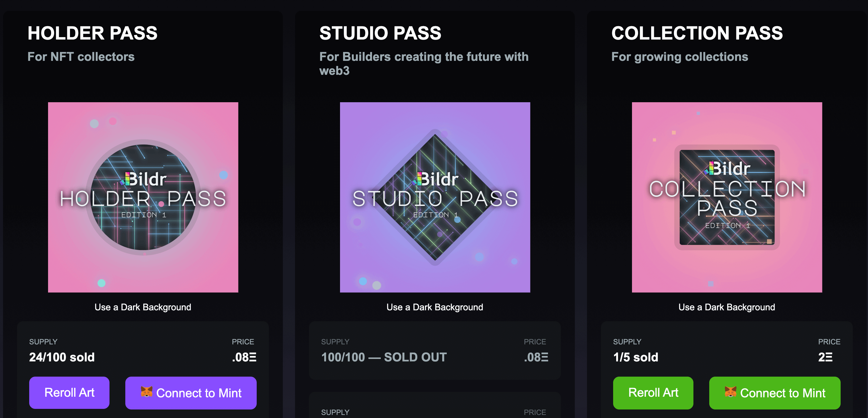Open the Collection Pass artwork image
Screen dimensions: 868x418
[x=727, y=197]
